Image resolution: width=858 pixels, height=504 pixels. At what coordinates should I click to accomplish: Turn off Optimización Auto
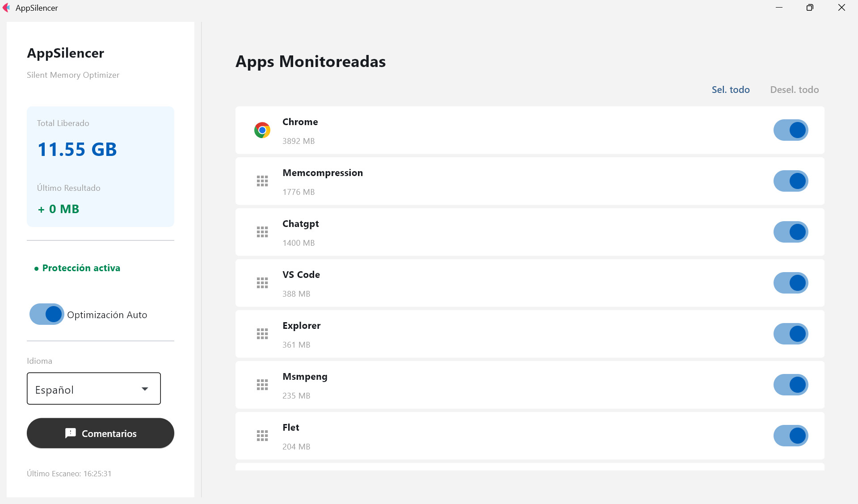[46, 314]
